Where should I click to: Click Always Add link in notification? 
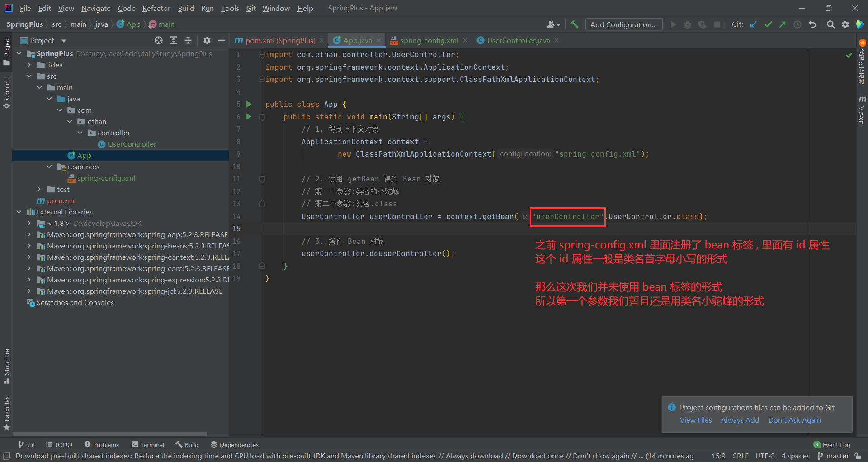coord(740,420)
